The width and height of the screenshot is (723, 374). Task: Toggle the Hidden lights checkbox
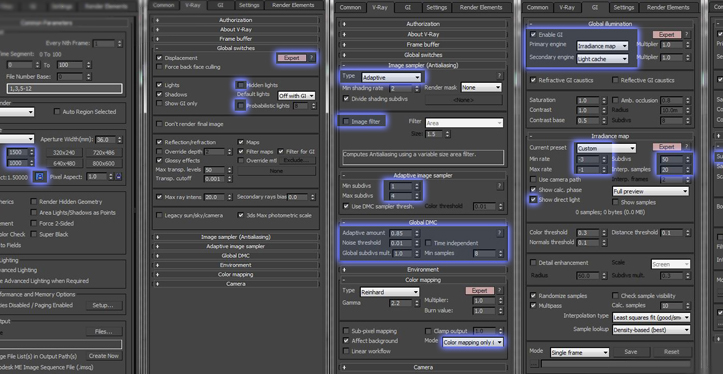(x=240, y=85)
